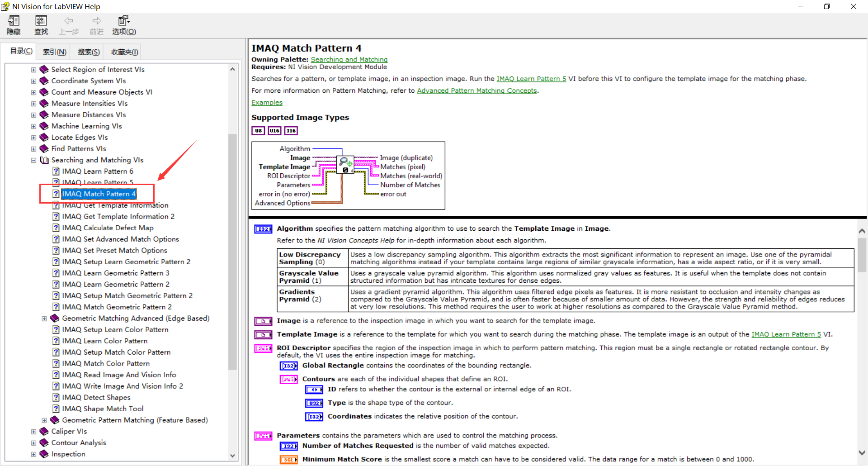Click the help page icon of IMAQ Detect Shapes

[x=56, y=397]
